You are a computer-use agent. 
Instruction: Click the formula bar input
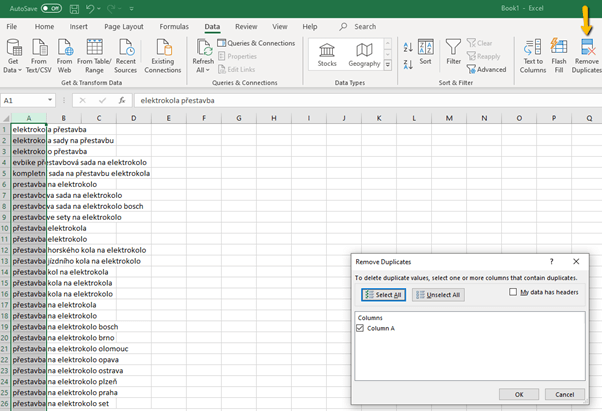[x=368, y=101]
